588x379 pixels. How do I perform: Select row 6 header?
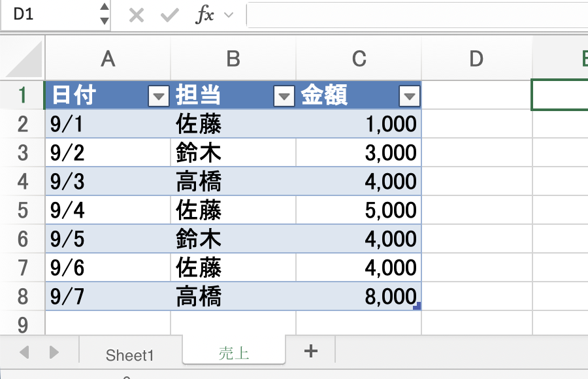pos(22,239)
